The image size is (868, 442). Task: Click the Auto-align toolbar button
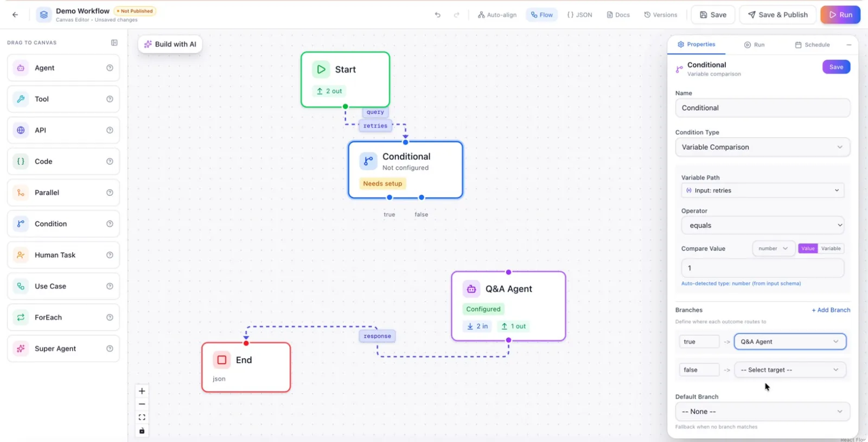click(x=497, y=15)
